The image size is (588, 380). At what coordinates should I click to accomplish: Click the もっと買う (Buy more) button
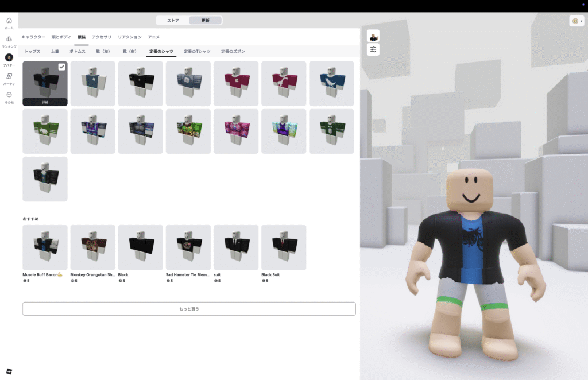pos(189,309)
